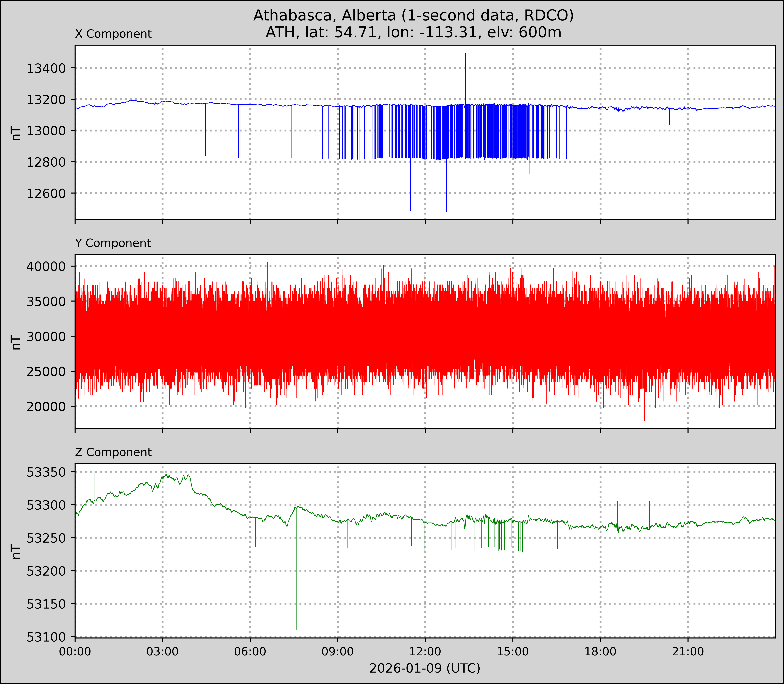Image resolution: width=784 pixels, height=684 pixels.
Task: Click the 18:00 time tick label
Action: 600,652
